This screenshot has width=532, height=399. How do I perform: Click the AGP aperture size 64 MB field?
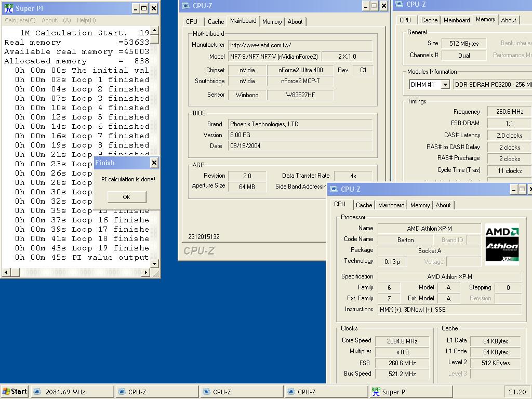coord(247,187)
